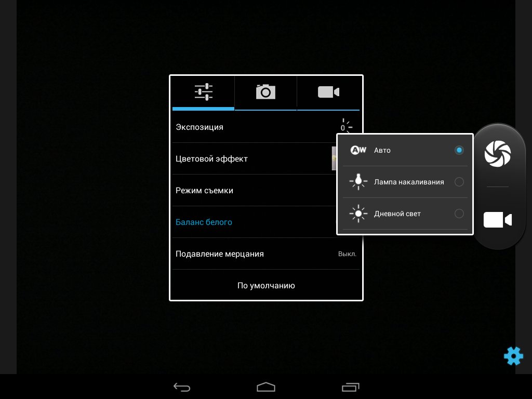Select the general sliders settings tab

point(203,92)
